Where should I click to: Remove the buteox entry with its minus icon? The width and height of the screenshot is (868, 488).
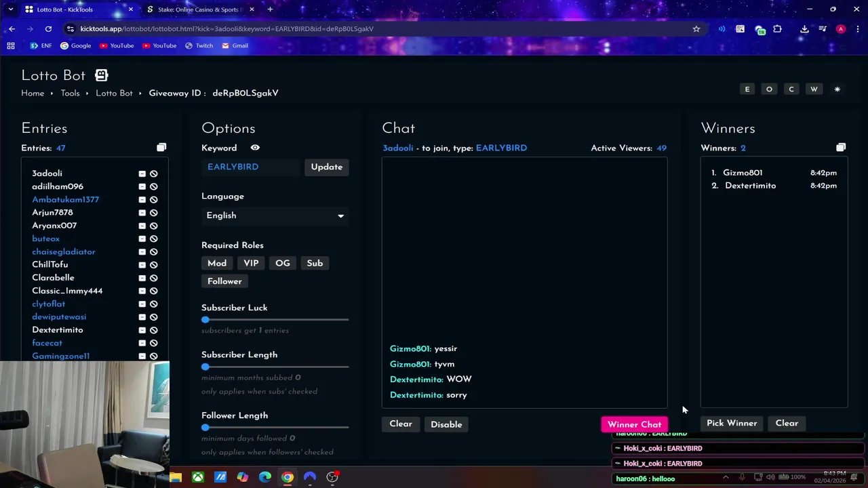[142, 239]
